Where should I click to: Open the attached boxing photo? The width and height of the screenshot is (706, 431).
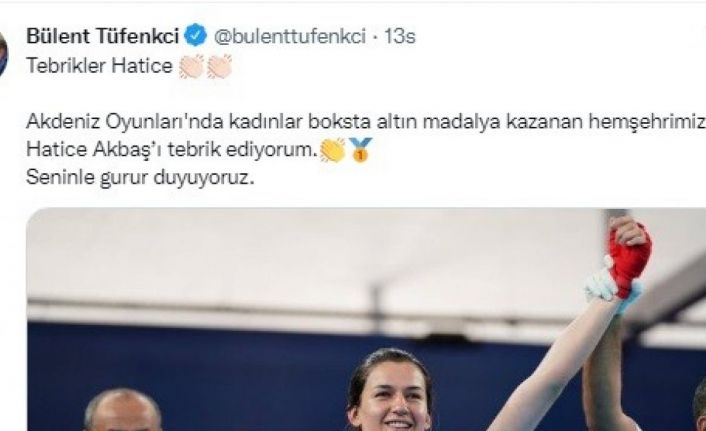366,319
